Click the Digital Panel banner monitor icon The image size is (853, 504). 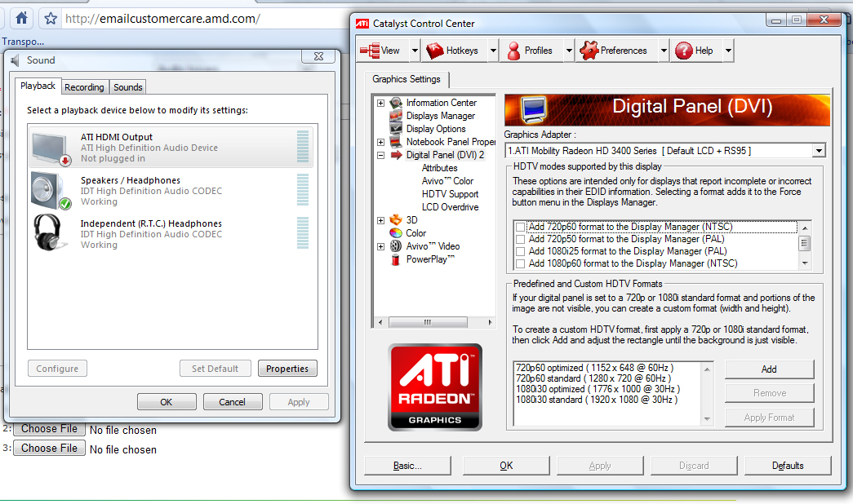click(534, 109)
